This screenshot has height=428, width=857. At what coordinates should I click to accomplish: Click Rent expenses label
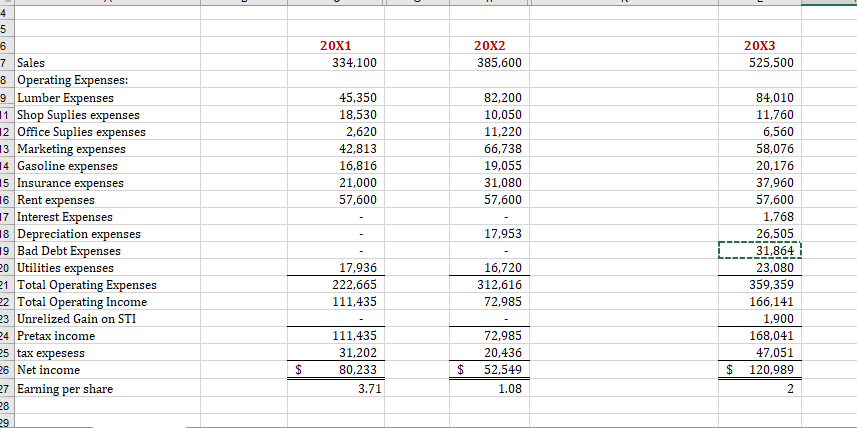point(56,200)
